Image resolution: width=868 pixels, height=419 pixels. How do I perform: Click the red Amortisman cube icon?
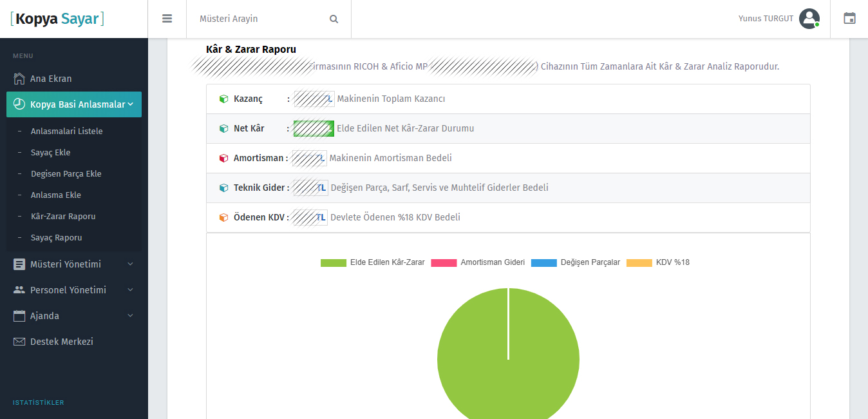coord(223,159)
